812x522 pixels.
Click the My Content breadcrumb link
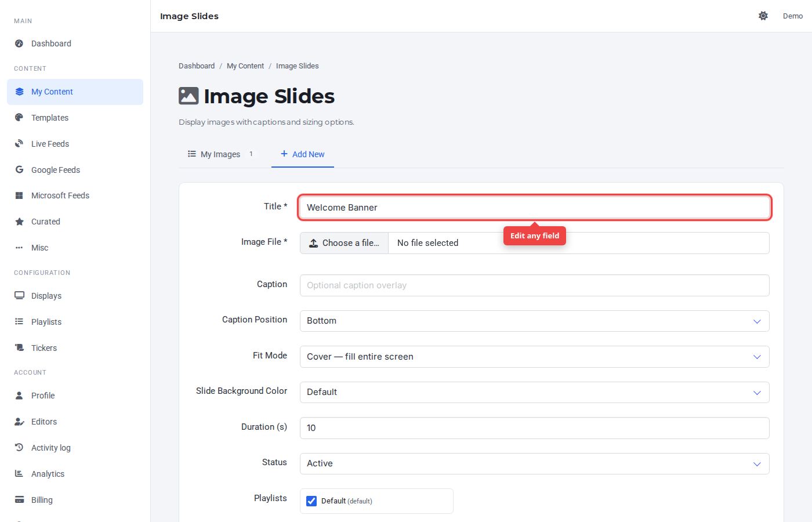tap(245, 66)
